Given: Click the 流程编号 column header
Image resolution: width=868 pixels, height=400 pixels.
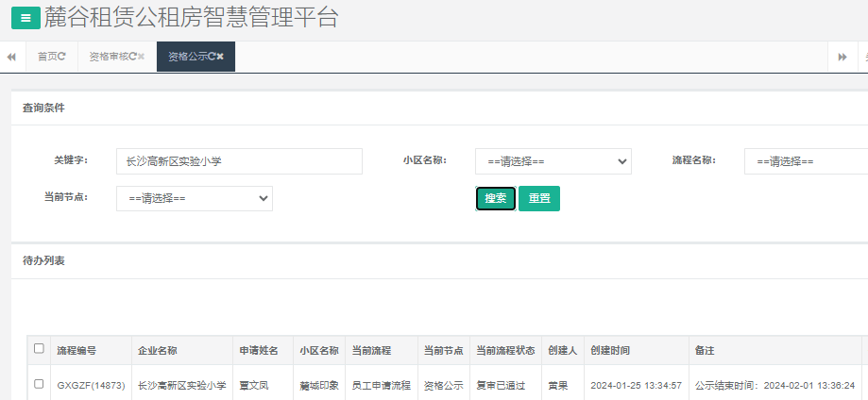Looking at the screenshot, I should [76, 350].
